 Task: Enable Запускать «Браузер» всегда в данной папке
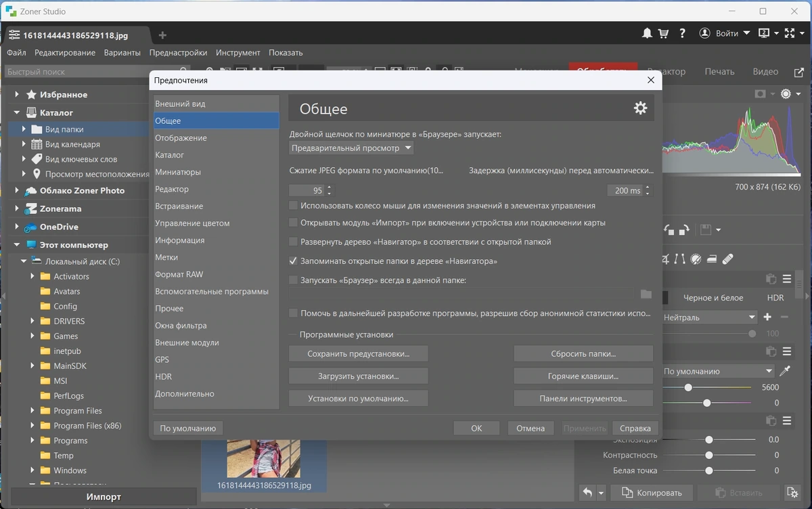pyautogui.click(x=294, y=280)
